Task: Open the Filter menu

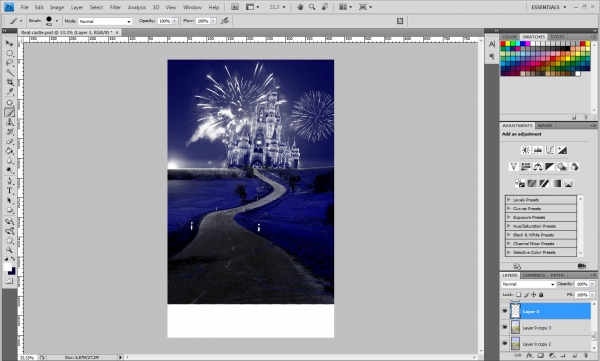Action: click(x=115, y=7)
